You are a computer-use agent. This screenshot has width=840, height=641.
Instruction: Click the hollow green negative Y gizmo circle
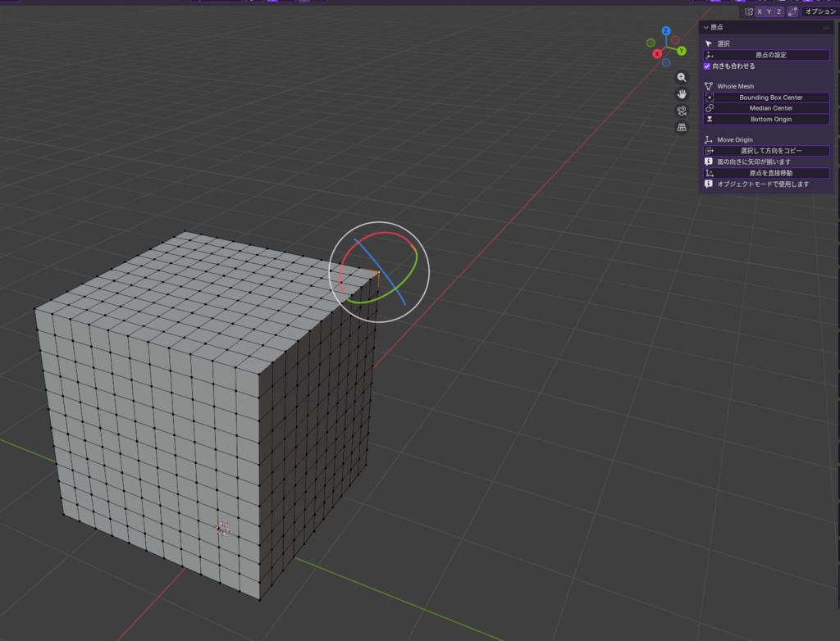point(651,43)
